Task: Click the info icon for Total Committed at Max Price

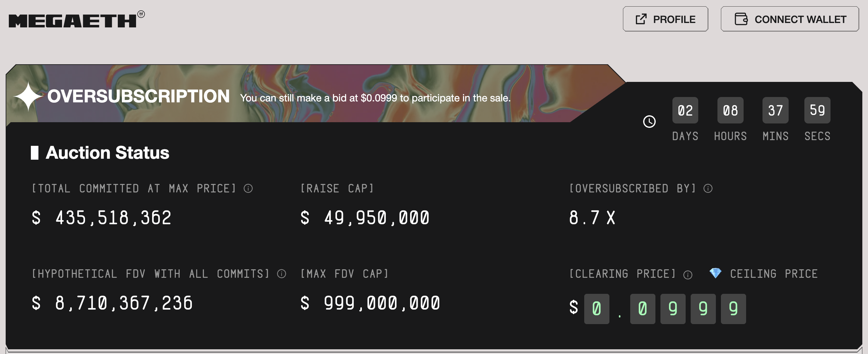Action: click(x=248, y=189)
